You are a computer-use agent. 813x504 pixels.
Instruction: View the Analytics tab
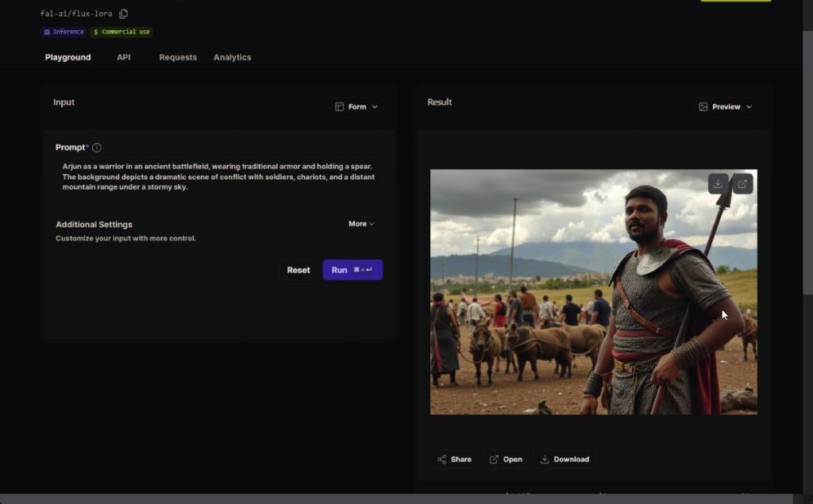click(x=232, y=58)
